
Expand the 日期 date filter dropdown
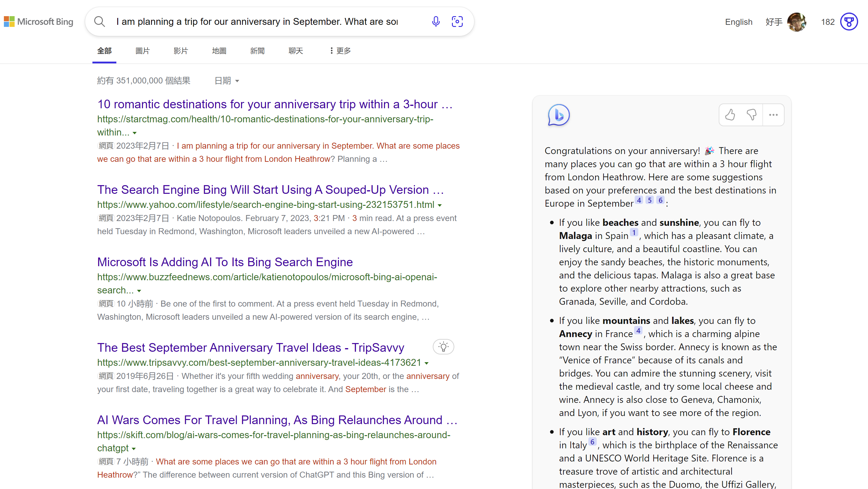[227, 81]
